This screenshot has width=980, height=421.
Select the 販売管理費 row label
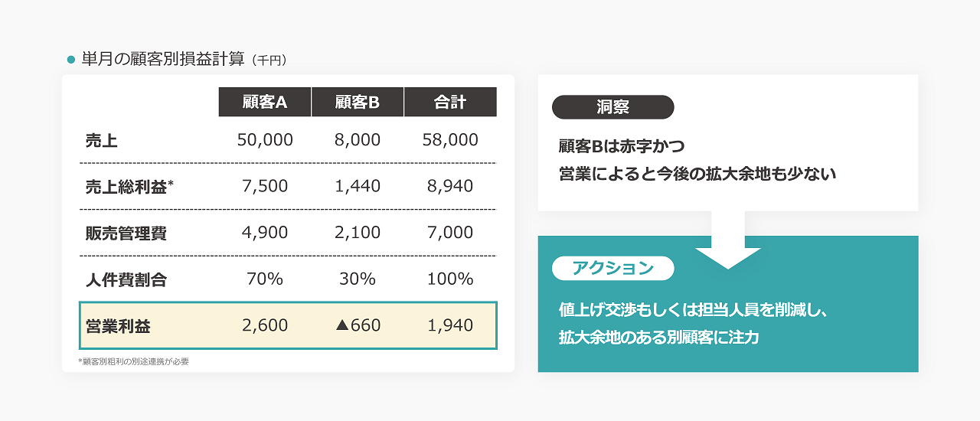pyautogui.click(x=126, y=233)
